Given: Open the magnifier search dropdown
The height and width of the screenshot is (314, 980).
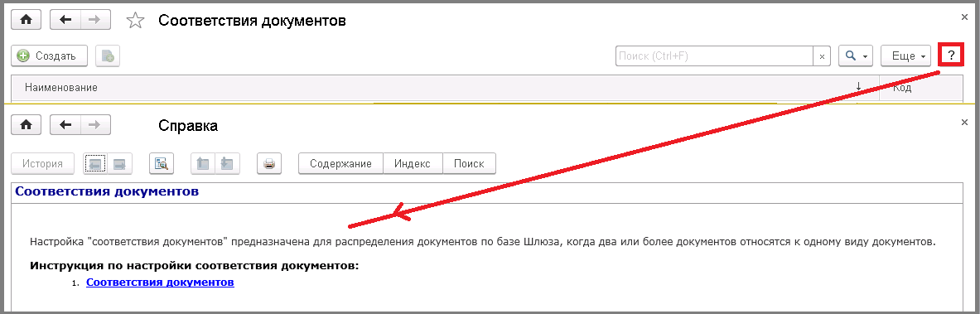Looking at the screenshot, I should pyautogui.click(x=855, y=56).
